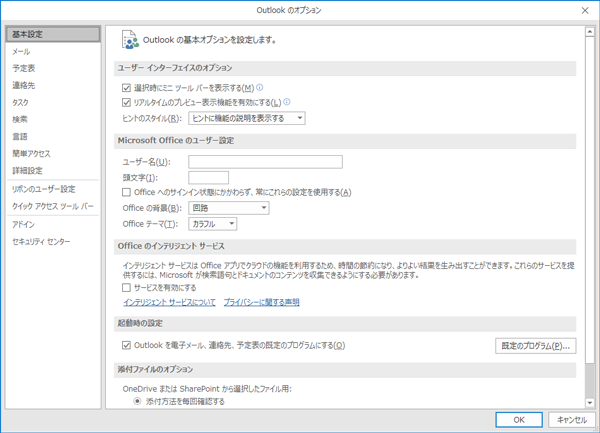
Task: Click Office のインテリジェント サービス heading
Action: point(171,246)
